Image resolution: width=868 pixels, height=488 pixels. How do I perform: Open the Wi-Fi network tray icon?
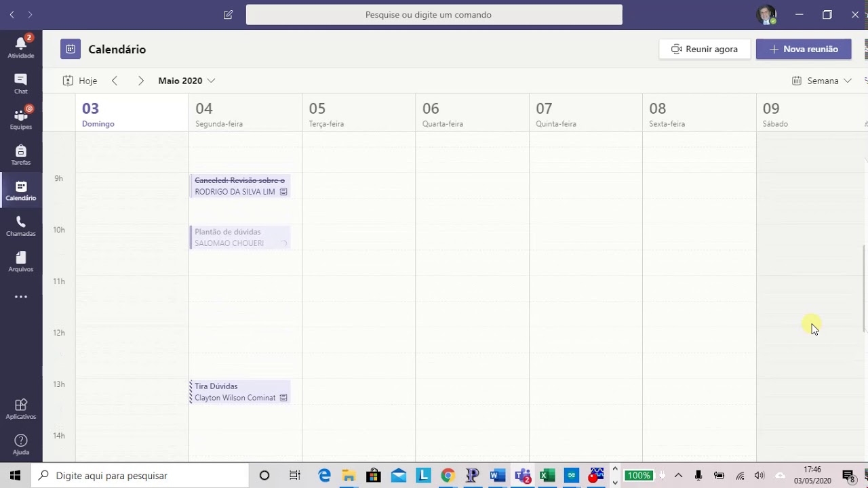tap(740, 476)
